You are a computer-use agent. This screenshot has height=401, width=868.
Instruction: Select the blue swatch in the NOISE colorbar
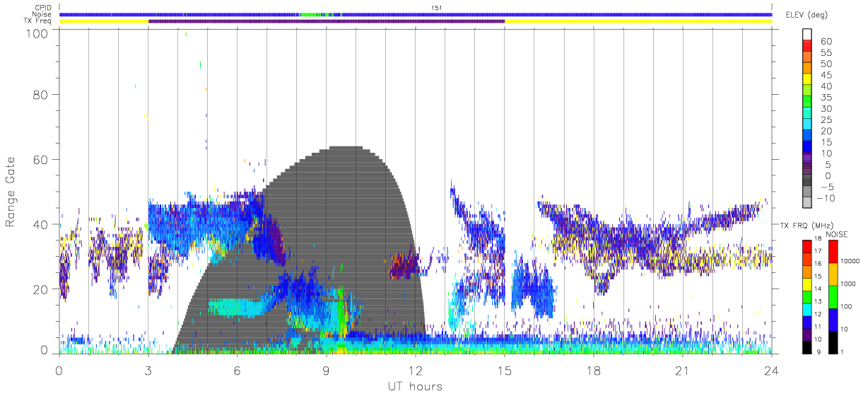coord(833,320)
